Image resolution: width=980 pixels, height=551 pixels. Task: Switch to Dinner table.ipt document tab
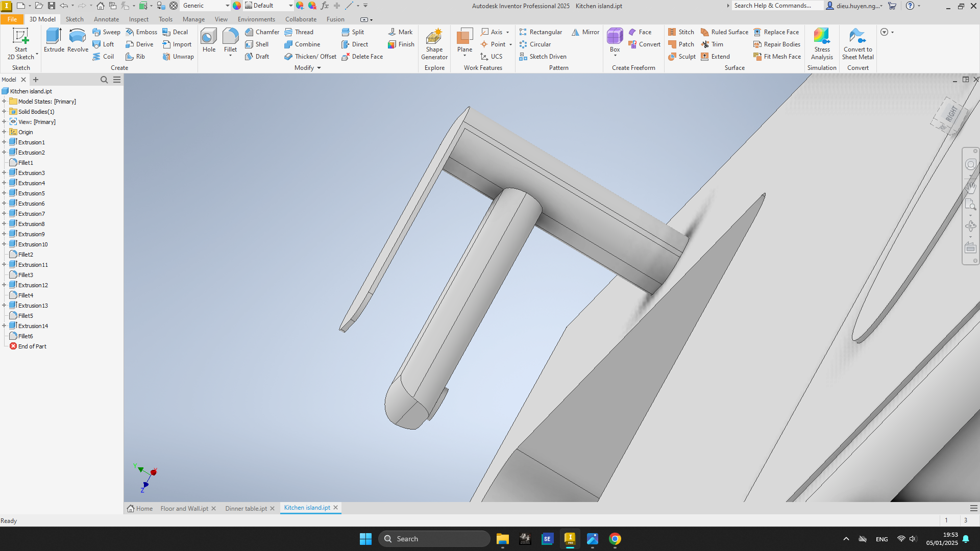[x=246, y=509]
